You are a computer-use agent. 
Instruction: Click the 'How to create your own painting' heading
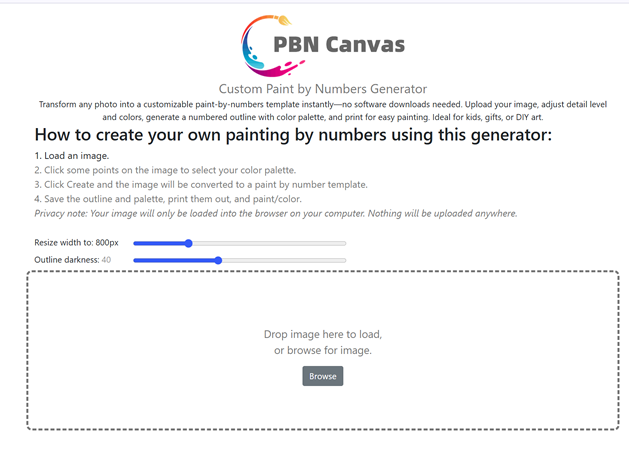[x=293, y=134]
